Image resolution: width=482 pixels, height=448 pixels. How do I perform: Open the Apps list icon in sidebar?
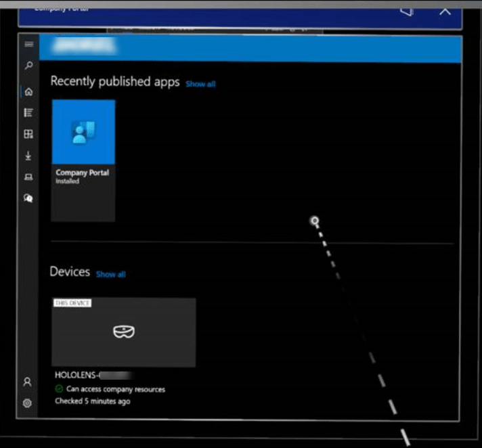coord(28,113)
